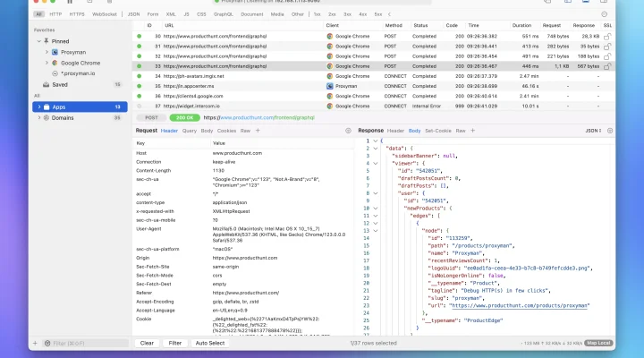Click the SSL lock icon on row 33
This screenshot has height=358, width=644.
(607, 65)
